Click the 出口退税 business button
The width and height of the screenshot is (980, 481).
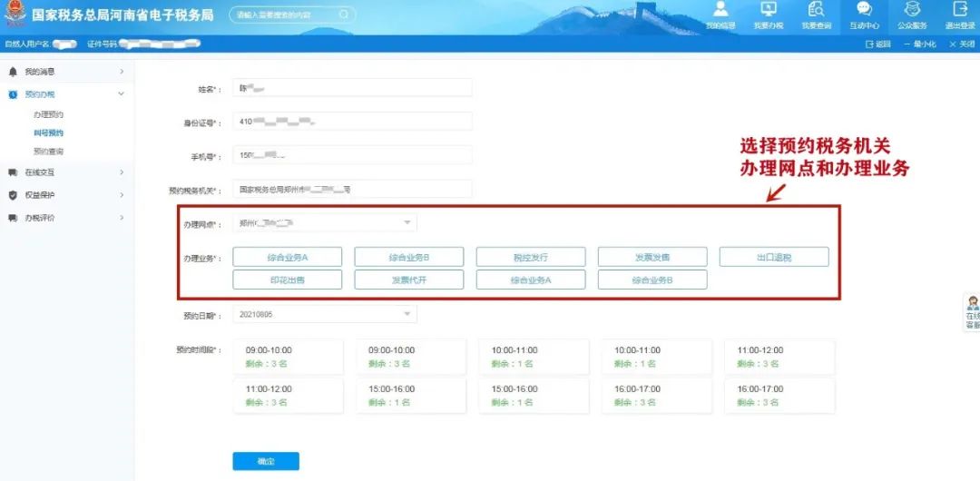point(774,258)
